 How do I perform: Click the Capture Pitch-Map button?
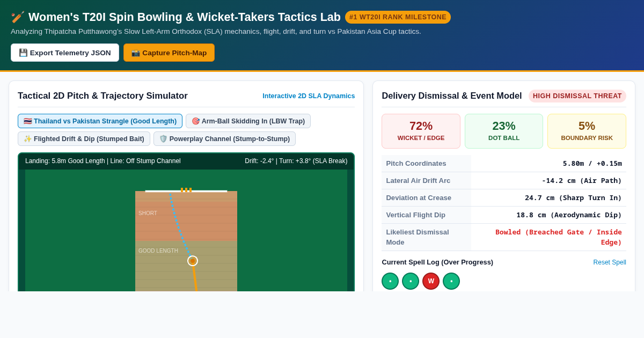pos(169,53)
